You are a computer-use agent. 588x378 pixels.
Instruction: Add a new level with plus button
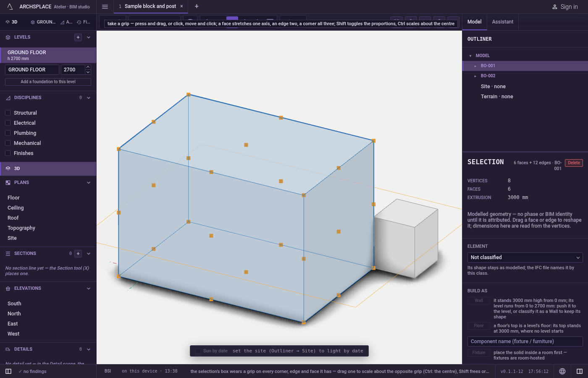pos(78,37)
